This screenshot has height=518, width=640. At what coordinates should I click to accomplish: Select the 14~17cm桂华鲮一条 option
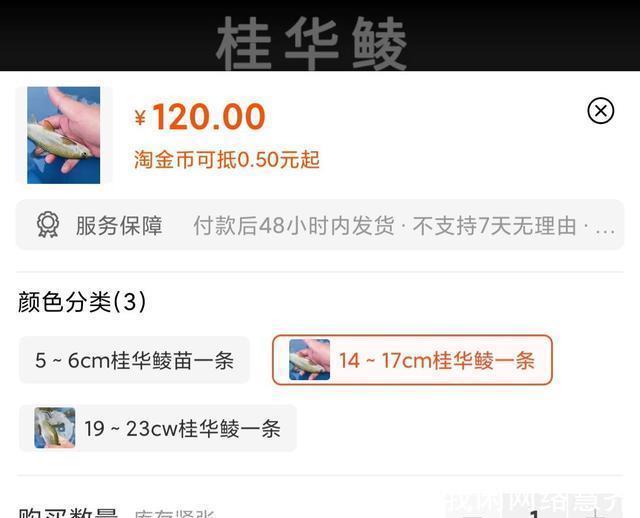[412, 360]
